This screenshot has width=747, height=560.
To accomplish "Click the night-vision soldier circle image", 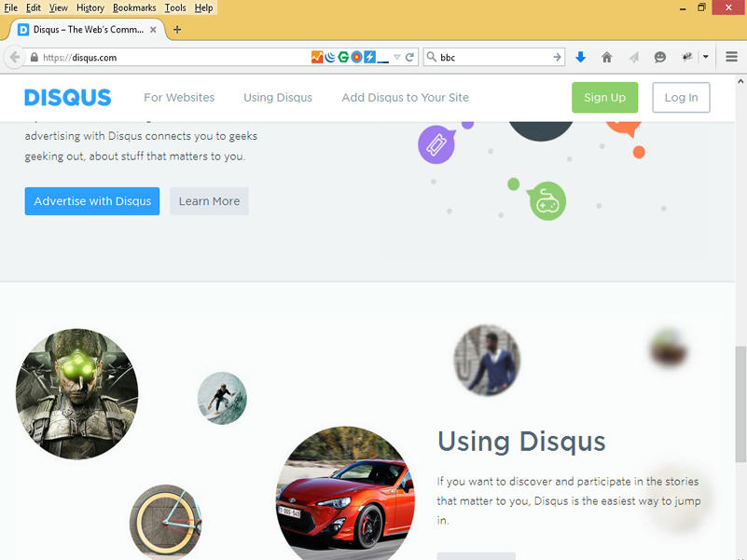I will [77, 394].
